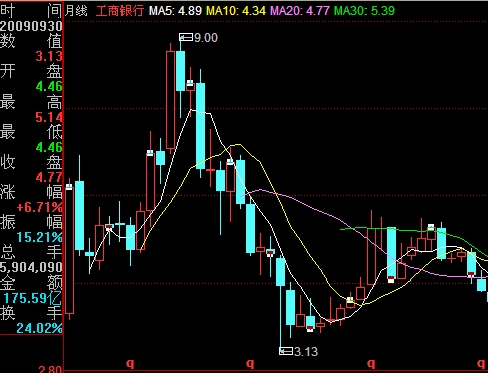The width and height of the screenshot is (488, 373).
Task: Click the 换手 value 24.02%
Action: 39,328
